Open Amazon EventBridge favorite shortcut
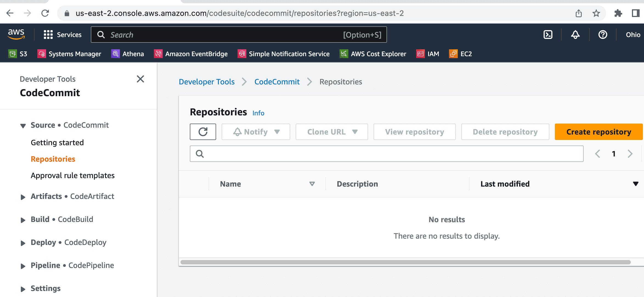 click(191, 54)
